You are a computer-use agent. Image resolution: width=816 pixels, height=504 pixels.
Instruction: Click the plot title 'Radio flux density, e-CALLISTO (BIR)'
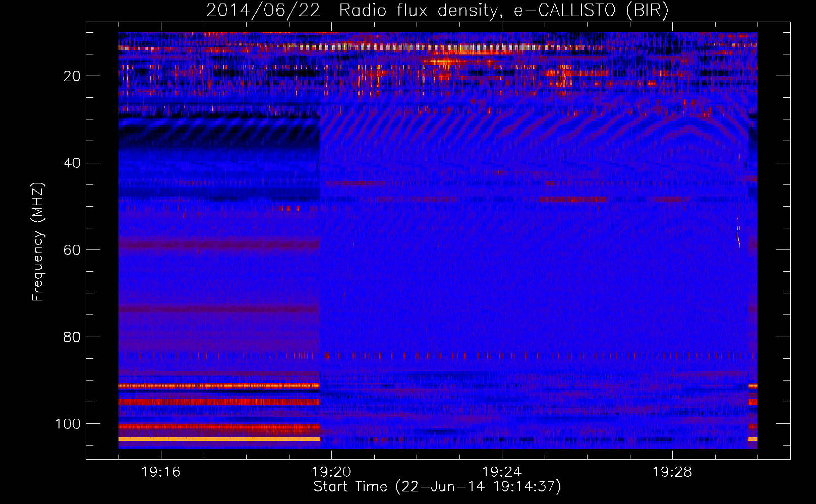[503, 11]
